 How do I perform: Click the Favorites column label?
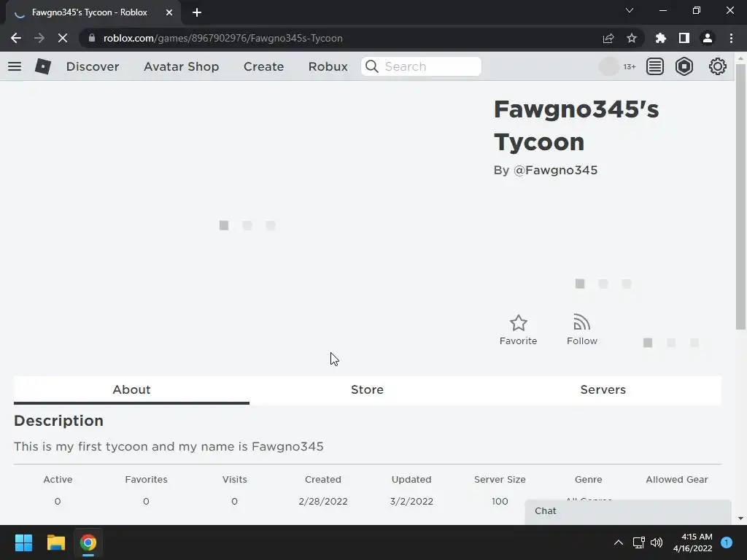(x=146, y=480)
